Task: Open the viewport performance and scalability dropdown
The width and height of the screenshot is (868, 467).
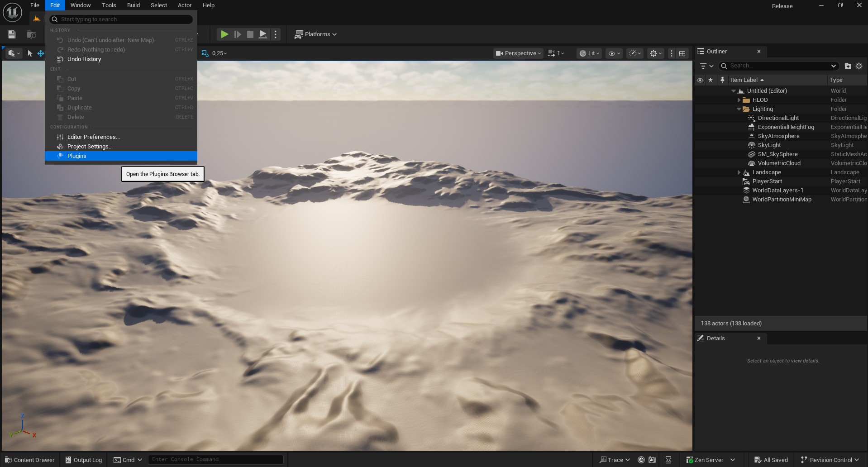Action: (635, 53)
